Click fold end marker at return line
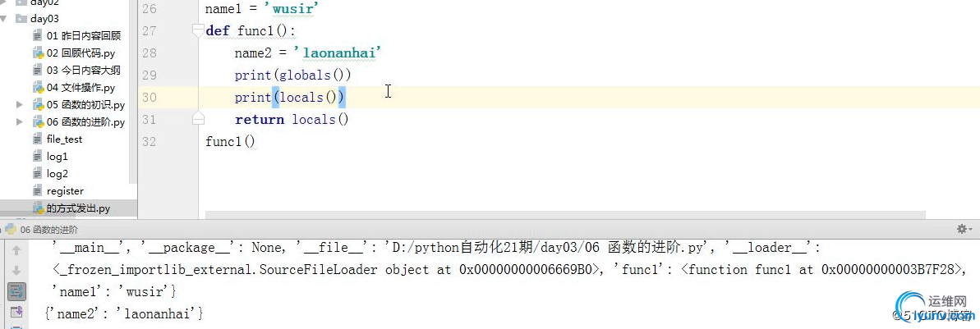The height and width of the screenshot is (329, 980). coord(197,119)
